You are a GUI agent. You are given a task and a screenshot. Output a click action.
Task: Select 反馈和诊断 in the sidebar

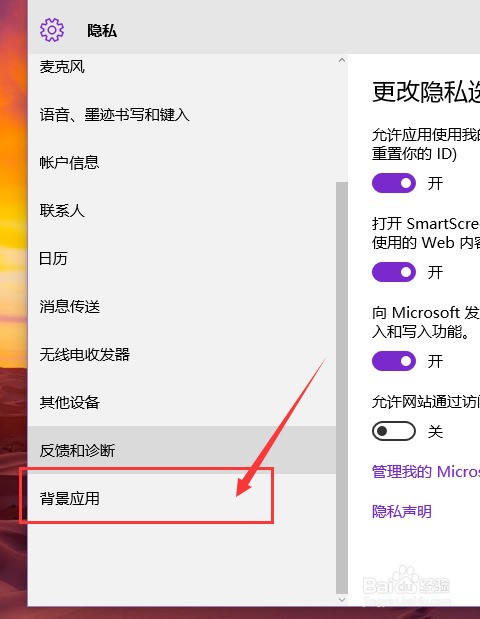182,450
